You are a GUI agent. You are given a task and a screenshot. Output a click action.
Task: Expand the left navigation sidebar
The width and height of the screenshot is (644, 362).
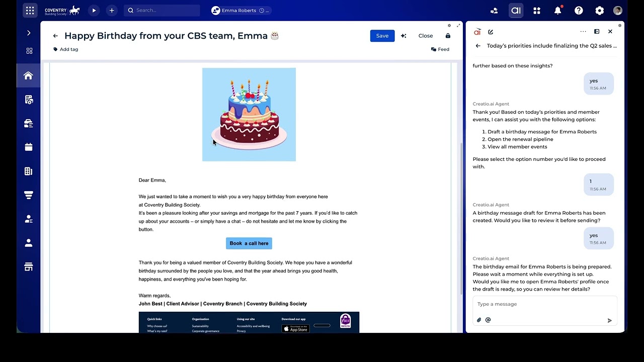point(29,33)
